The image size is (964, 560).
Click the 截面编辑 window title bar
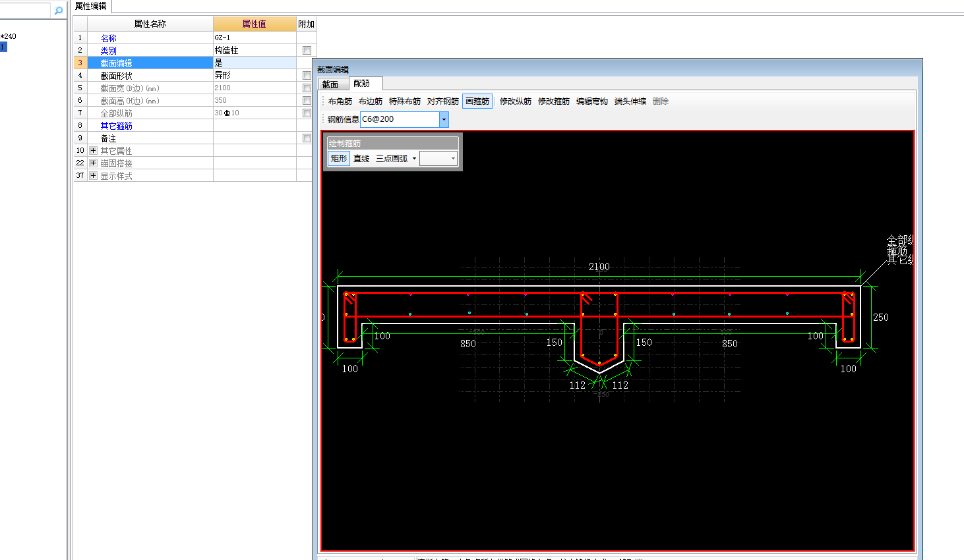617,69
